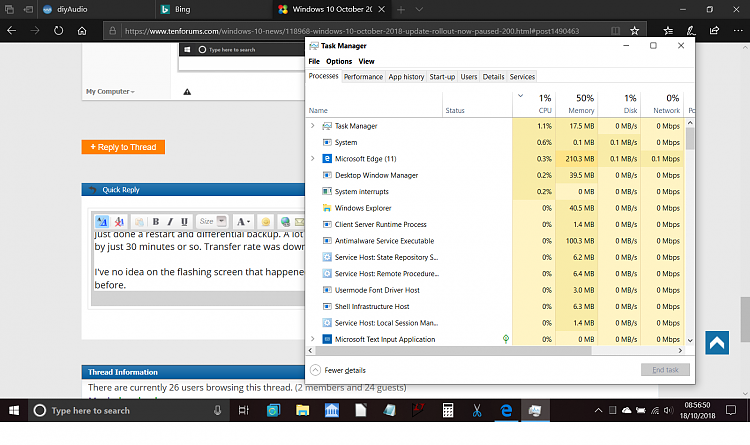Switch to the Services tab
The width and height of the screenshot is (750, 445).
click(x=522, y=77)
